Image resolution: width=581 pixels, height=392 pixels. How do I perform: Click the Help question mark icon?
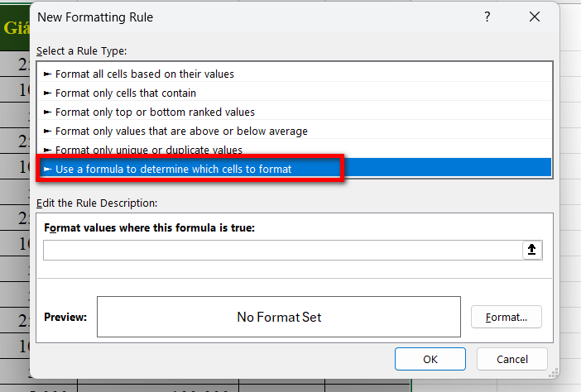(x=487, y=17)
